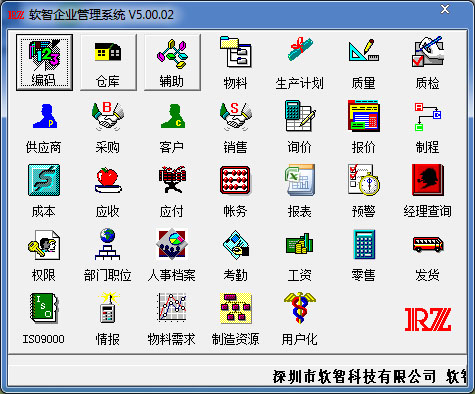Open the 经理查询 manager query icon
The image size is (475, 394).
[428, 191]
